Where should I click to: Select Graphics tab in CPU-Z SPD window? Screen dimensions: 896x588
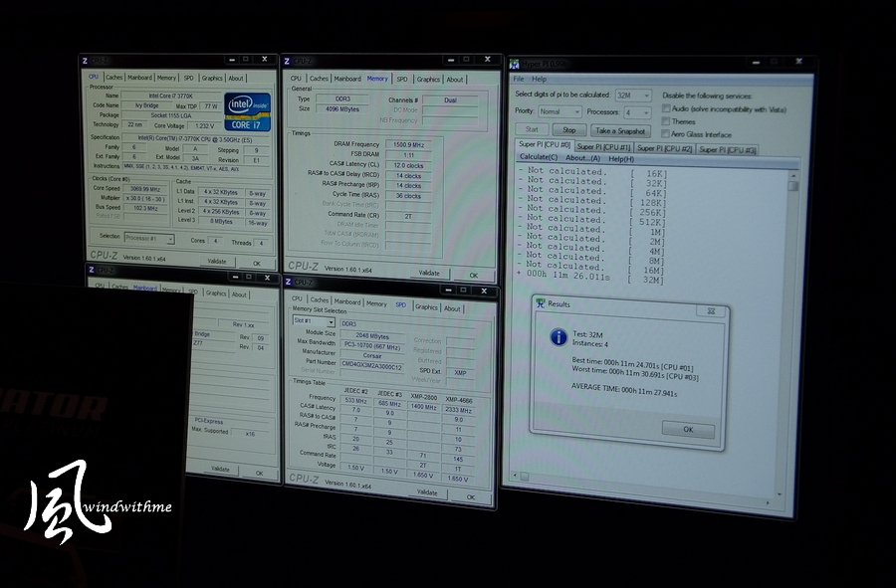(x=426, y=307)
